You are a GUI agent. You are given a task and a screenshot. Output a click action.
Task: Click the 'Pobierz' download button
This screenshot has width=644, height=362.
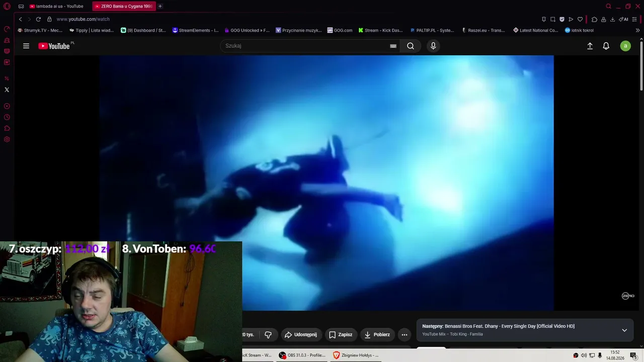click(377, 335)
